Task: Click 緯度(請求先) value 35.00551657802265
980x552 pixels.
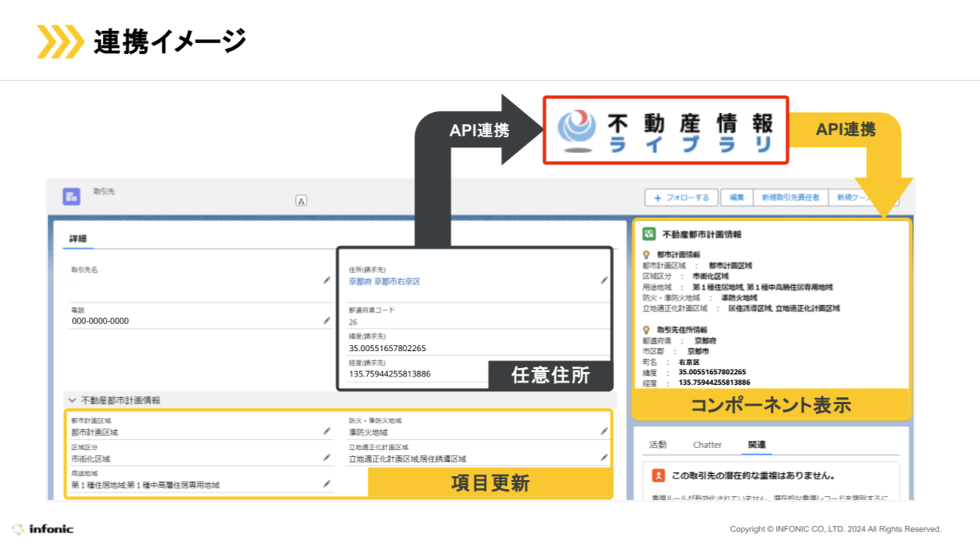Action: point(387,348)
